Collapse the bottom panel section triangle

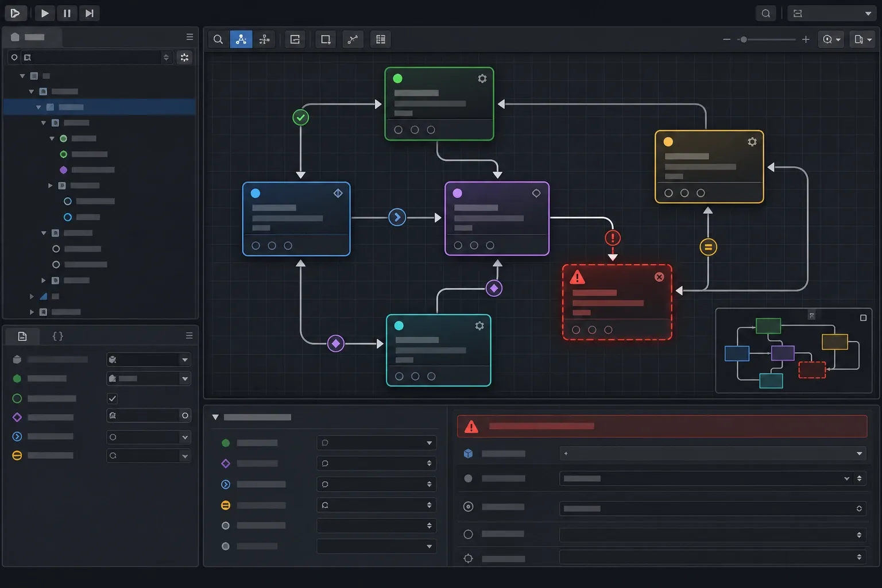coord(215,417)
